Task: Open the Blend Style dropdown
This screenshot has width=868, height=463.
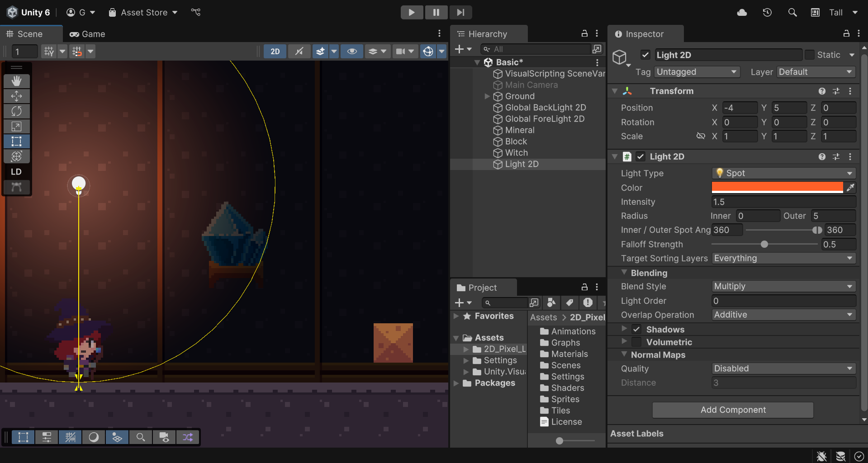Action: click(x=783, y=287)
